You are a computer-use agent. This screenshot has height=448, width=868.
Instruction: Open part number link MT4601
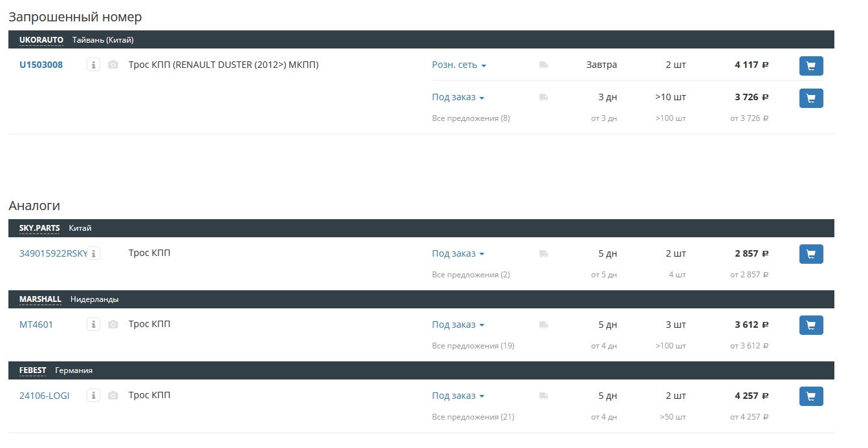point(36,325)
